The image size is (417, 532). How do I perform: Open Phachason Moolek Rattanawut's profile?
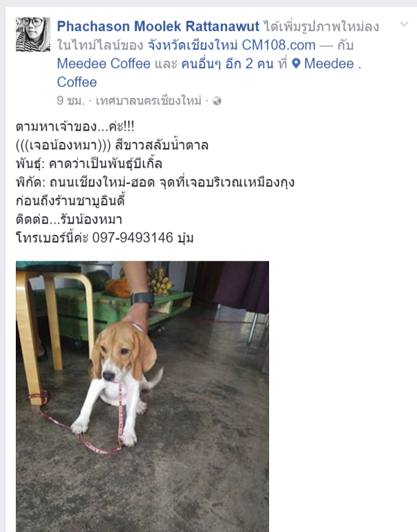pyautogui.click(x=158, y=26)
